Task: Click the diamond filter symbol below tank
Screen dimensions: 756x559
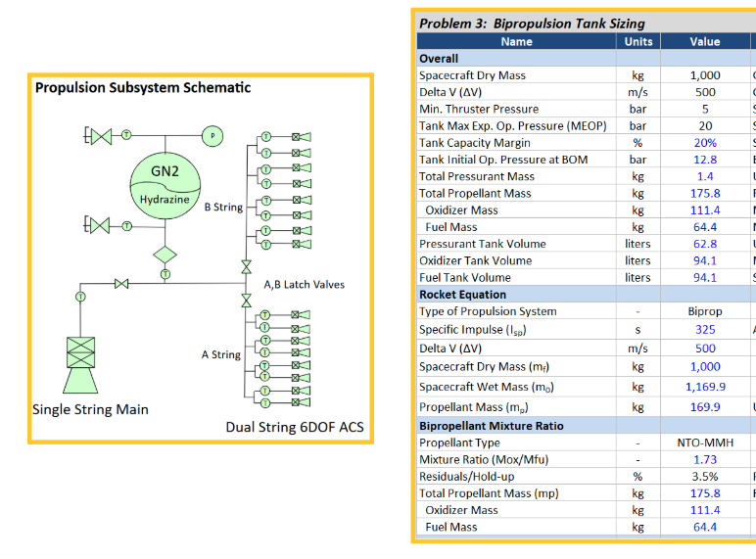Action: pos(165,254)
